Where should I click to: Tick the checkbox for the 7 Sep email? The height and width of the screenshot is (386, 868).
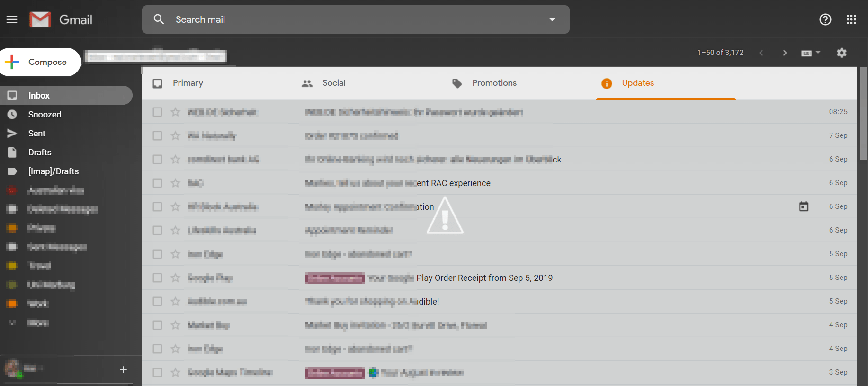(x=157, y=135)
